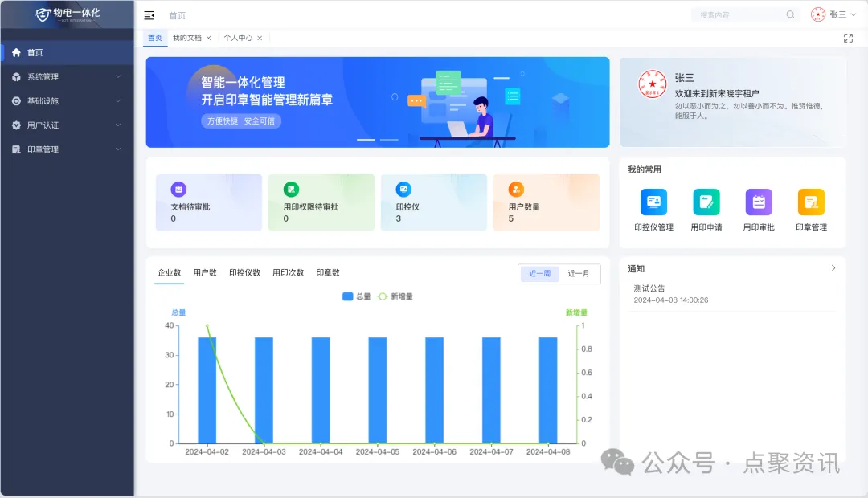Click the 文档待审批 purple card icon
Viewport: 868px width, 498px height.
point(178,190)
